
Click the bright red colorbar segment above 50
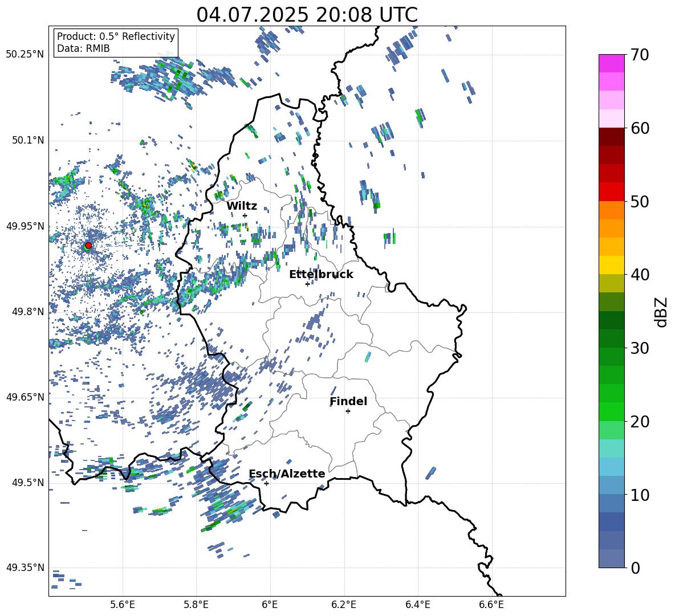point(611,191)
